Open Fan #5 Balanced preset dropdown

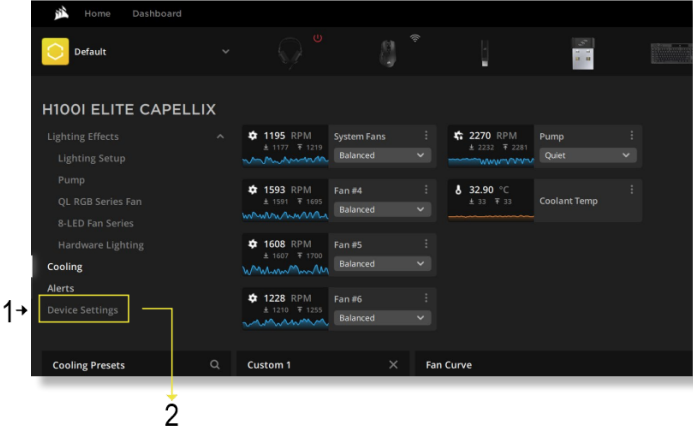382,264
